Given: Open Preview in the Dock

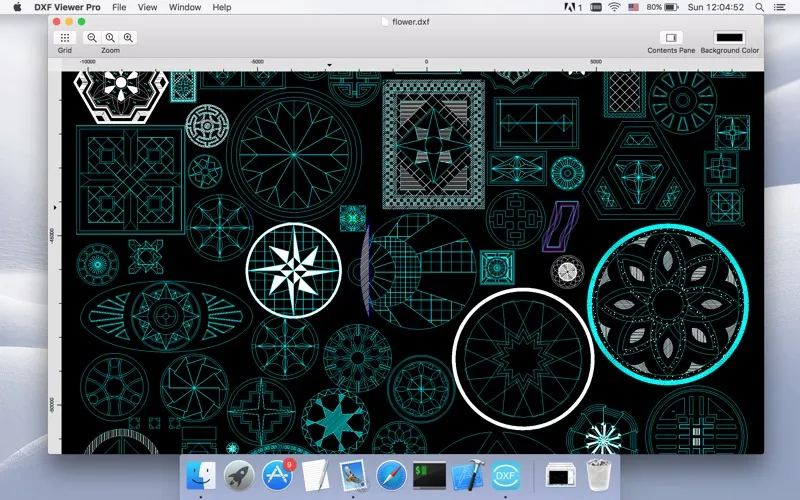Looking at the screenshot, I should pyautogui.click(x=354, y=475).
